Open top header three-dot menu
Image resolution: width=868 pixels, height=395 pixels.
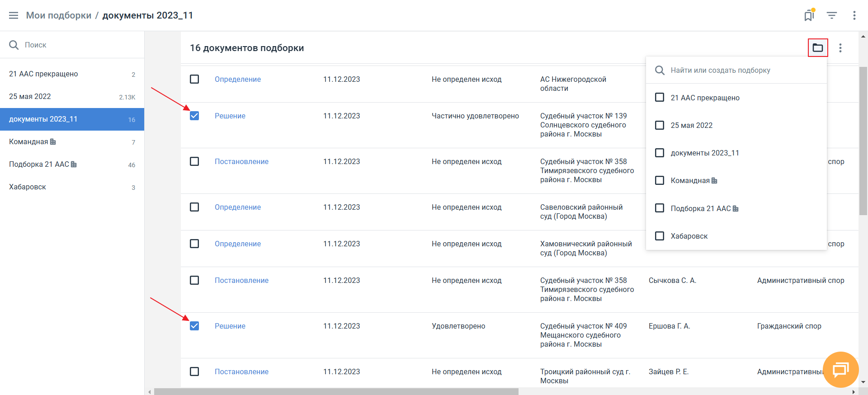pos(854,15)
